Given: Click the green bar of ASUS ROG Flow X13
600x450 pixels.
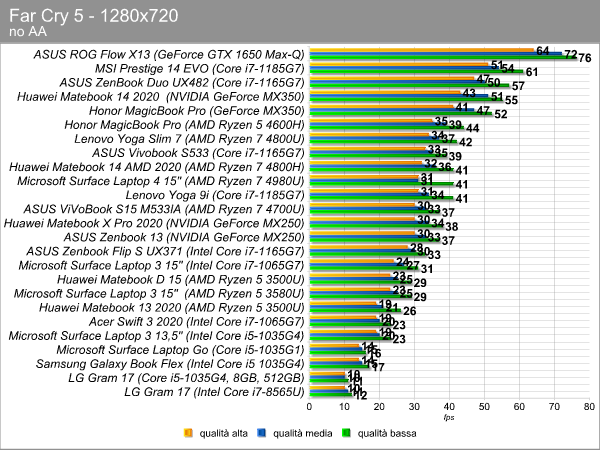Looking at the screenshot, I should point(442,58).
